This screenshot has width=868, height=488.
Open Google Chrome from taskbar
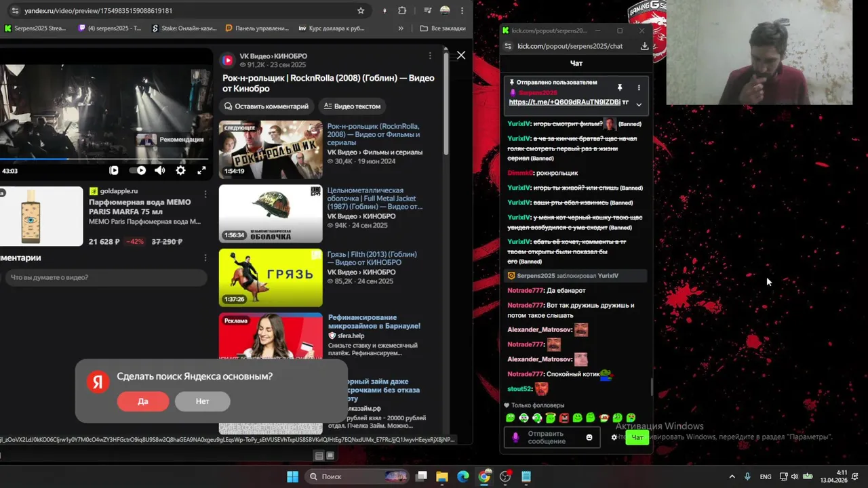(484, 476)
